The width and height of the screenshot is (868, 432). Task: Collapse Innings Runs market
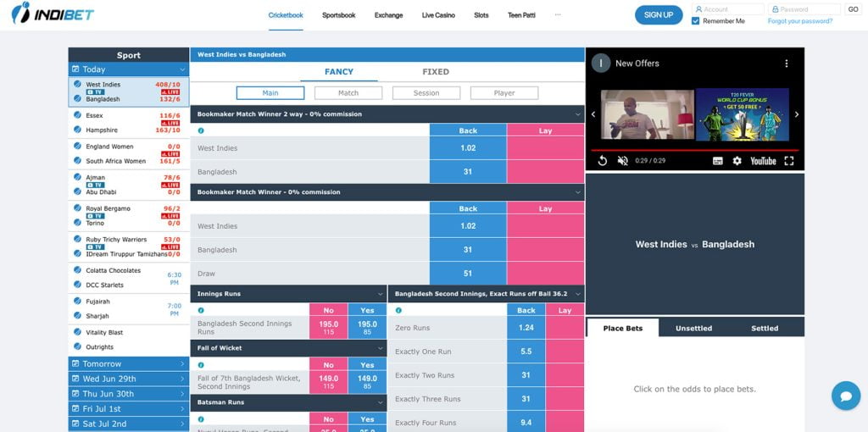381,294
